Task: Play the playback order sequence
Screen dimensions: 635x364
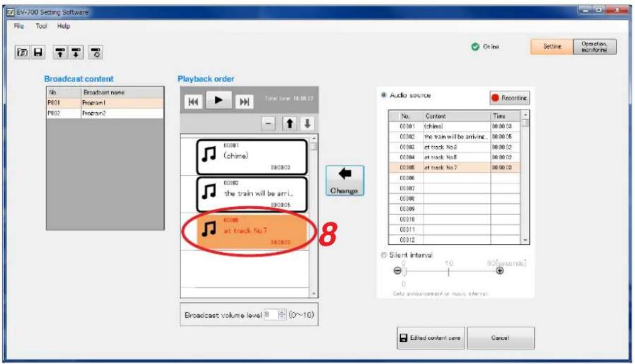Action: pos(218,100)
